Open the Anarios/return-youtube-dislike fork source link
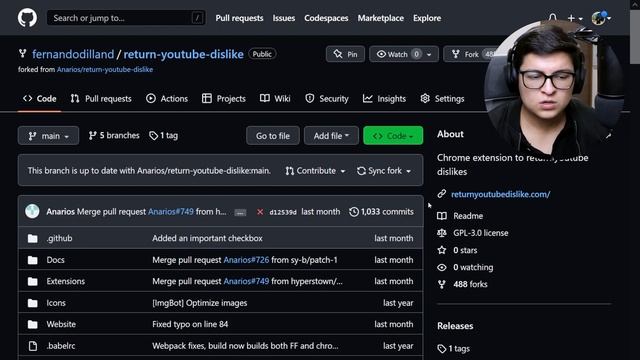The width and height of the screenshot is (640, 360). [x=105, y=69]
